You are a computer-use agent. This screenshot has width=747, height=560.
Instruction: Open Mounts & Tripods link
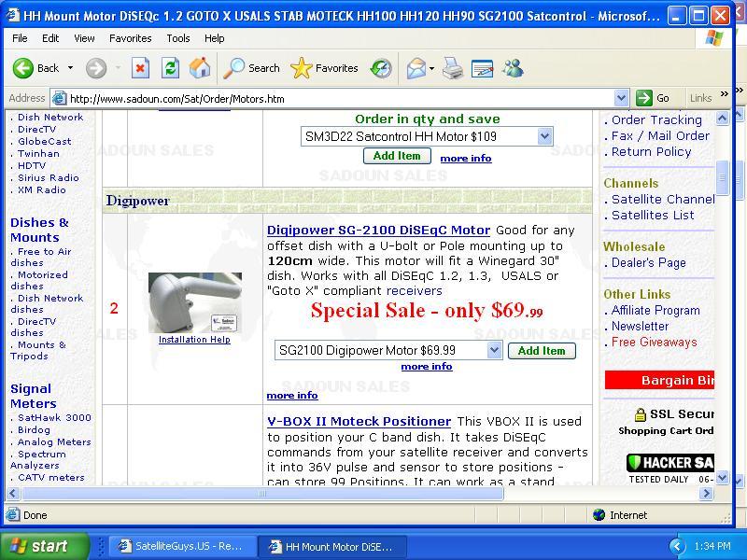(38, 351)
